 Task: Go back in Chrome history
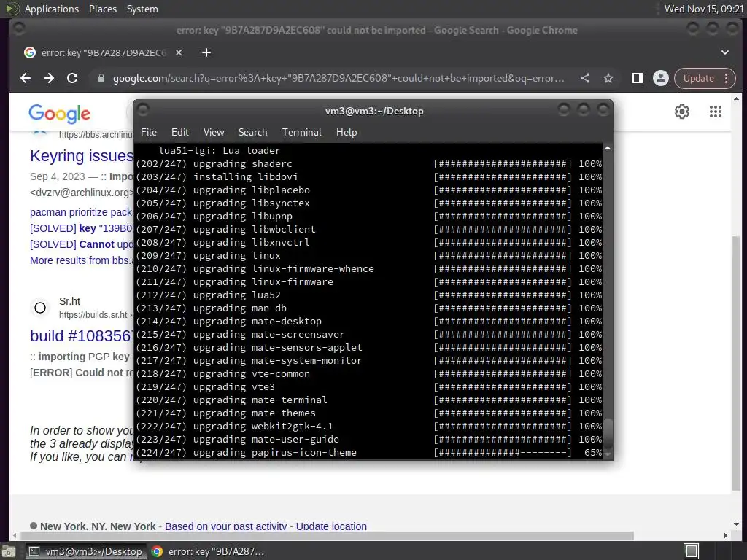(x=26, y=78)
